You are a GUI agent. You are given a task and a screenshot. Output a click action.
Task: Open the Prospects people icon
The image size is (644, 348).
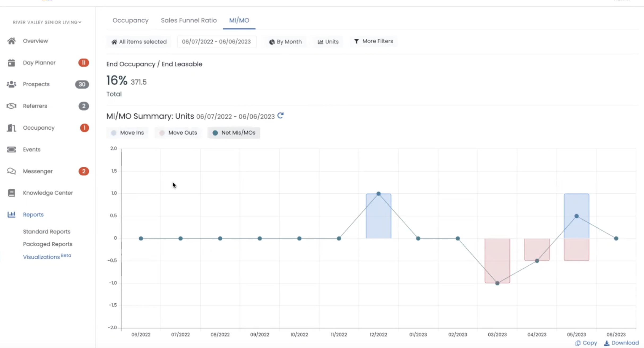click(11, 84)
